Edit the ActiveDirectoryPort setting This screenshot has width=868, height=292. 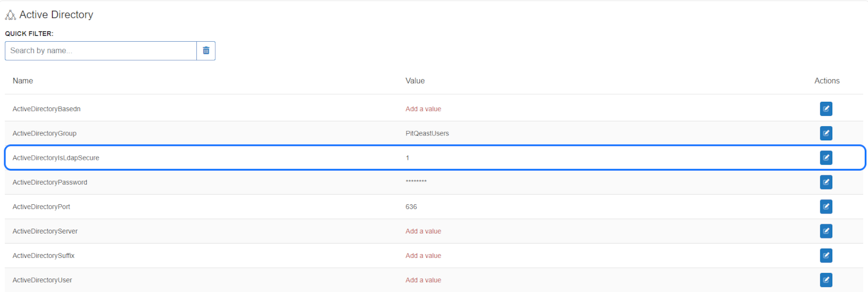click(x=826, y=206)
